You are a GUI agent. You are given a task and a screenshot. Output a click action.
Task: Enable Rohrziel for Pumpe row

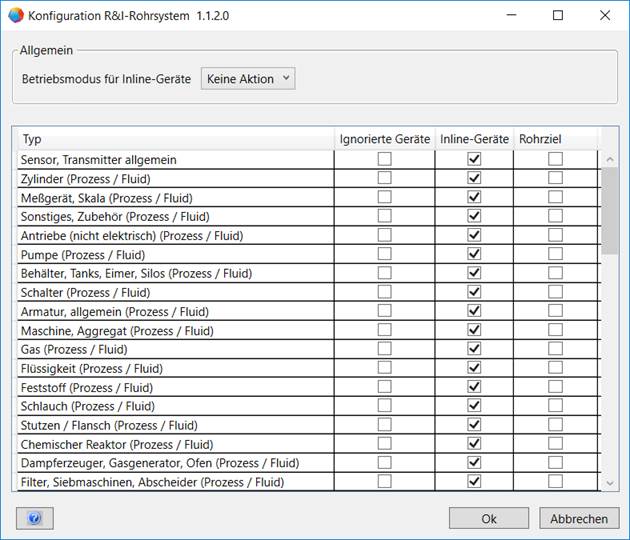[x=555, y=254]
